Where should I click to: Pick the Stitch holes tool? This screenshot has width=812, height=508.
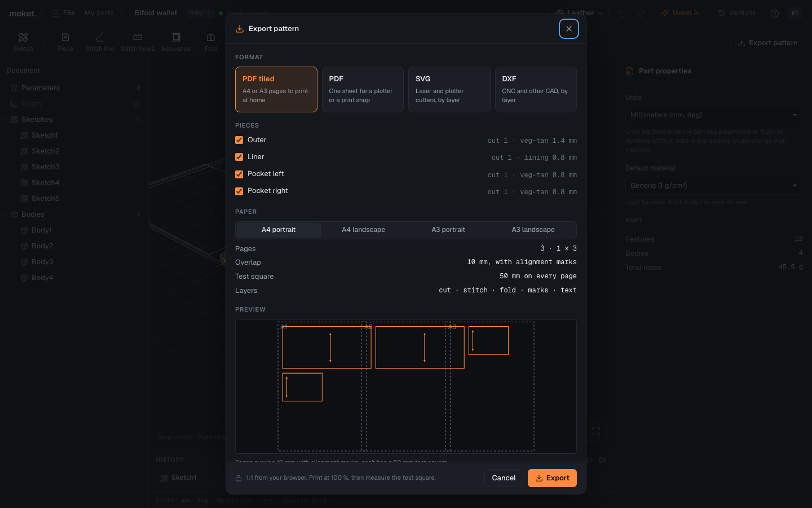point(138,42)
